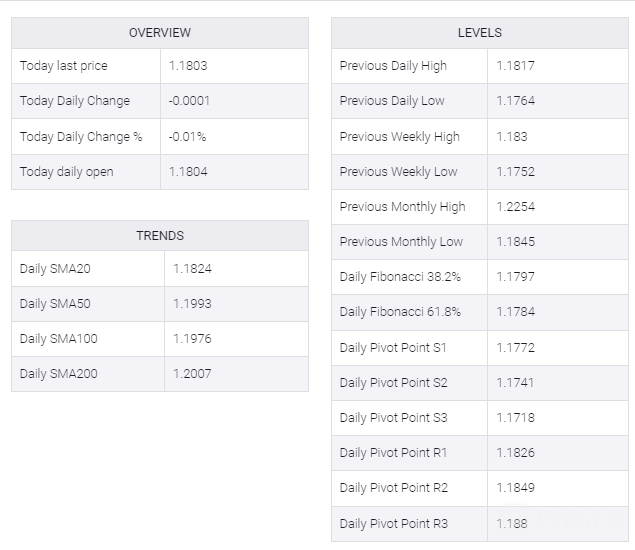635x550 pixels.
Task: Click the Previous Weekly High label
Action: tap(399, 136)
